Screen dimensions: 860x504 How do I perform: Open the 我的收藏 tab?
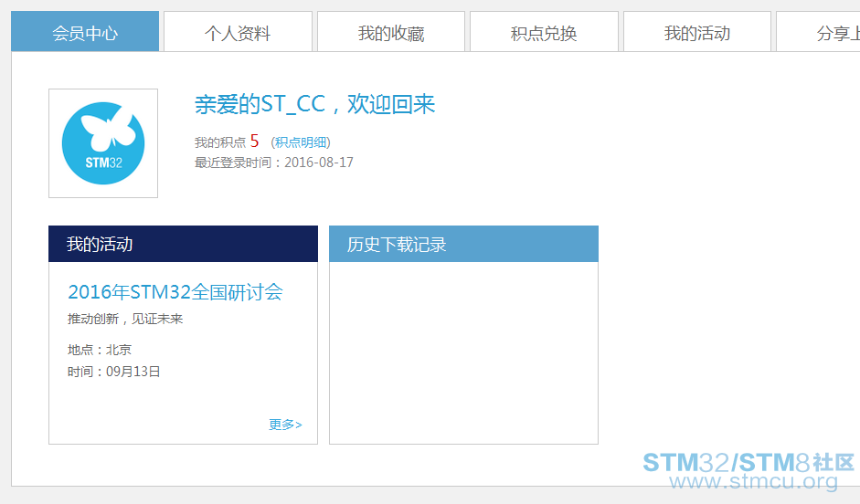point(391,32)
